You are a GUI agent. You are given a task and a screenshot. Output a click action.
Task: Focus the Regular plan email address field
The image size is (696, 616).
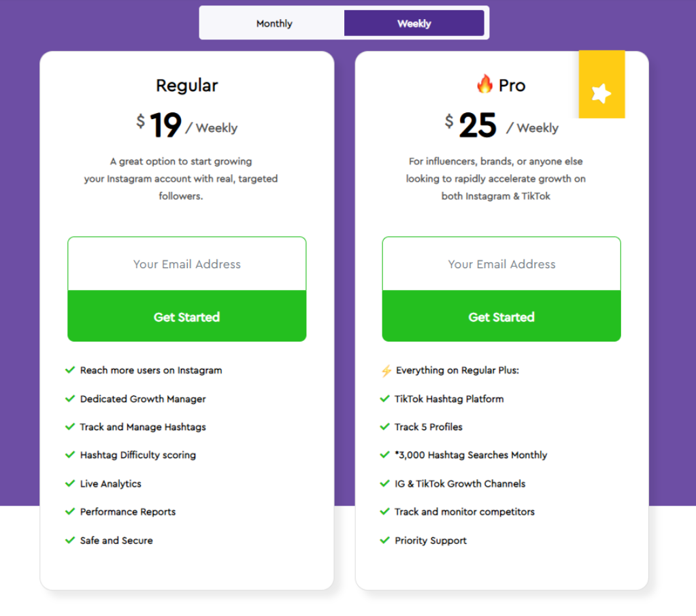coord(187,264)
